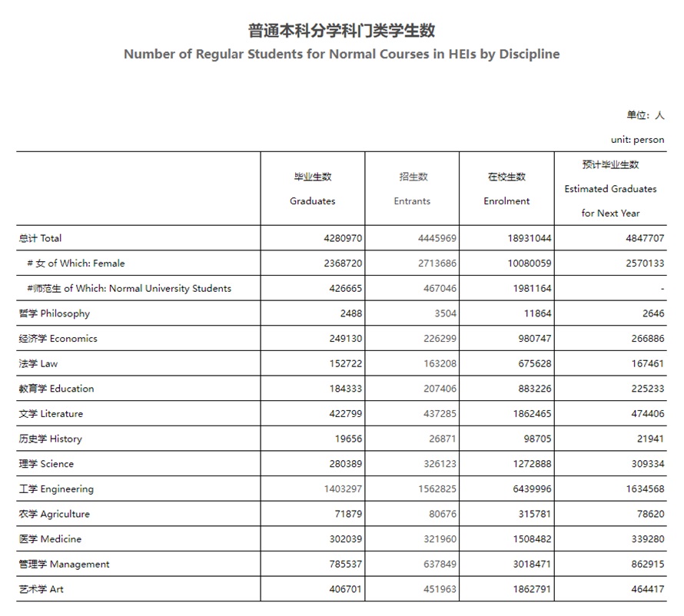Screen dimensions: 684x616
Task: Click Management estimated graduates value 862915
Action: [x=648, y=564]
